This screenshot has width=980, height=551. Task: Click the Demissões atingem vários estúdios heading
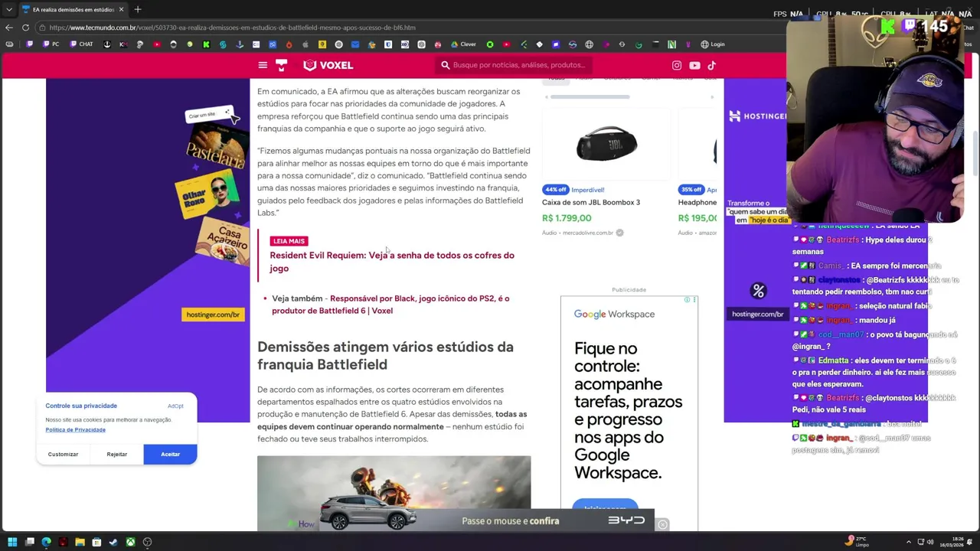(385, 356)
